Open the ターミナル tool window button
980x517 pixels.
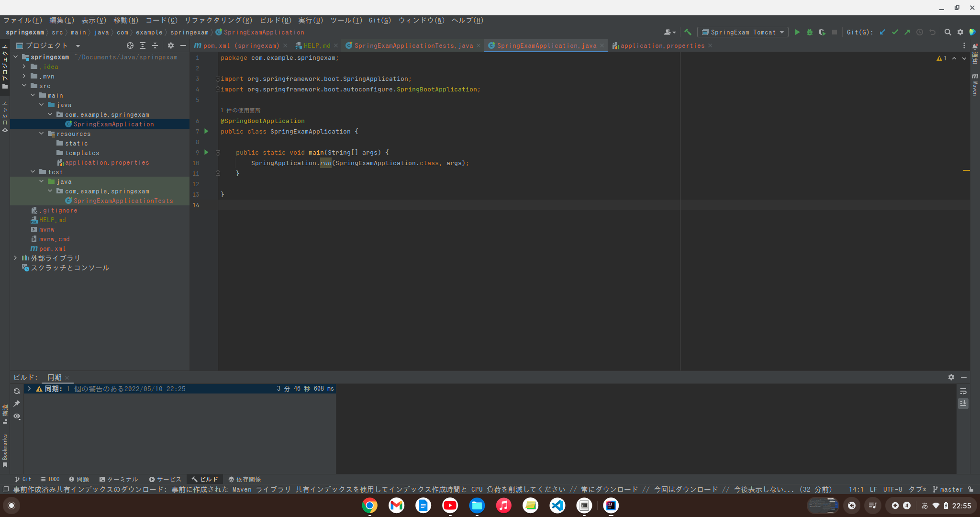coord(118,479)
